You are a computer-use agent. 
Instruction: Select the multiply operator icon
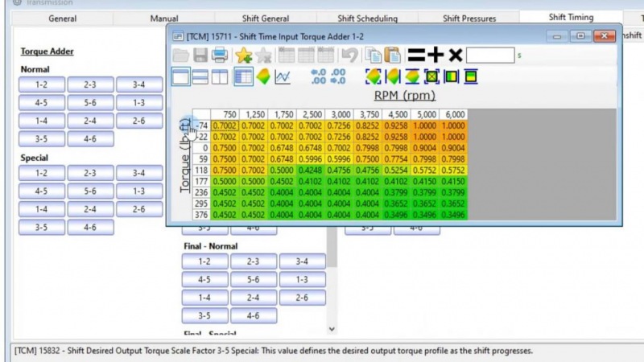[455, 56]
